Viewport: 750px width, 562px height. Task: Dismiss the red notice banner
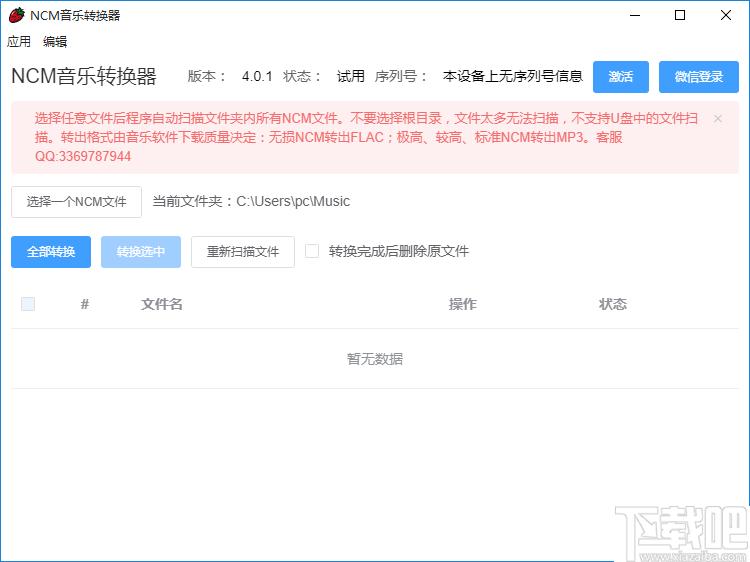717,118
